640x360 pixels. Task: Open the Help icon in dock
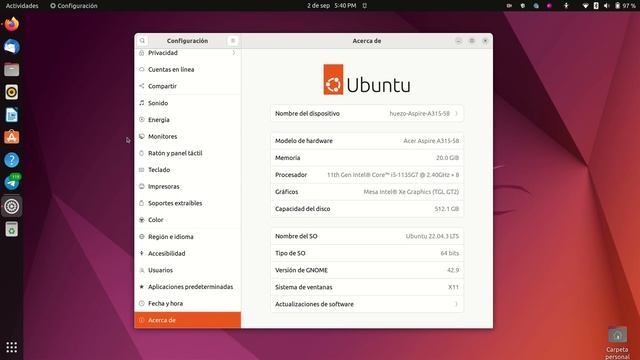[x=11, y=160]
